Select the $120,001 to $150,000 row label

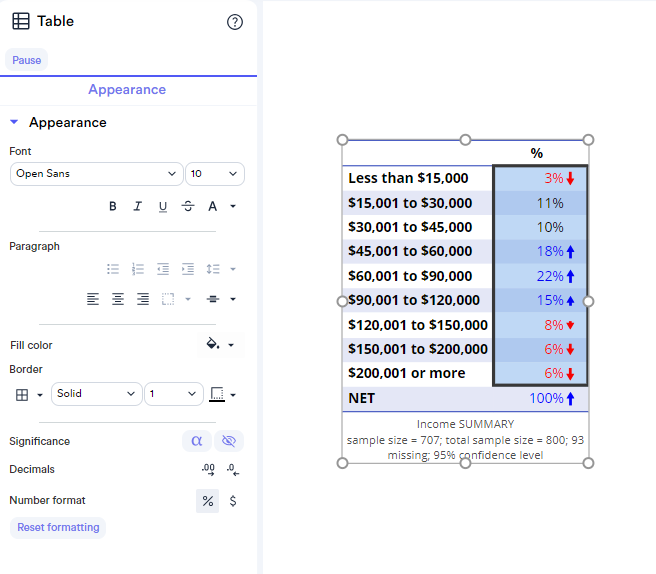coord(418,325)
